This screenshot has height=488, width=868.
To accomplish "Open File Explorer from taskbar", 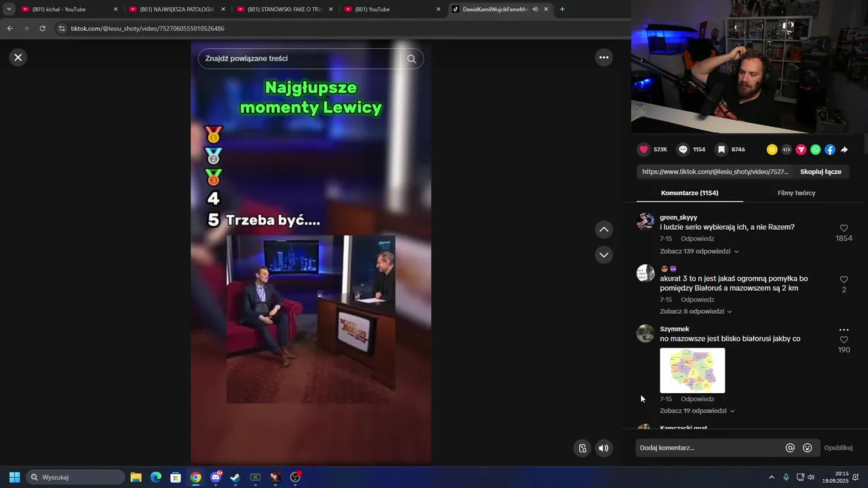I will click(136, 477).
